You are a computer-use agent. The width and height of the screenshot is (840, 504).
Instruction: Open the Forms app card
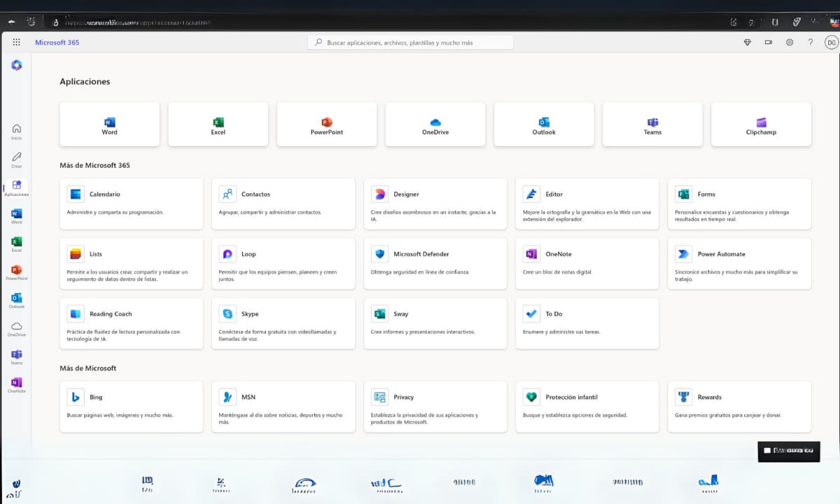click(x=740, y=204)
